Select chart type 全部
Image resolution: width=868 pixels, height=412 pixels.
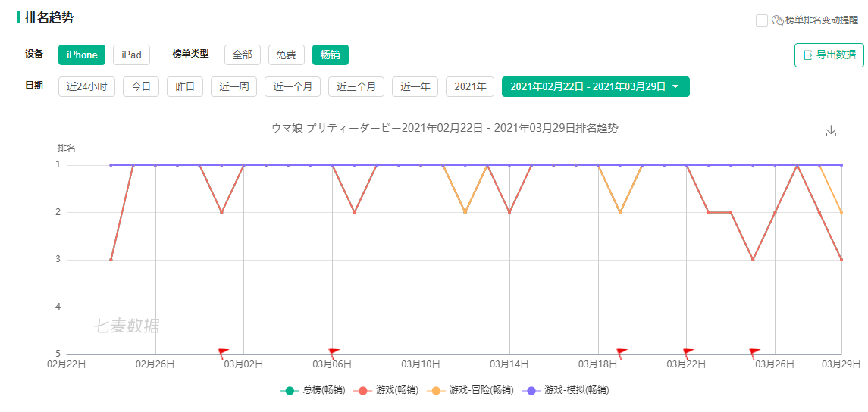tap(243, 55)
